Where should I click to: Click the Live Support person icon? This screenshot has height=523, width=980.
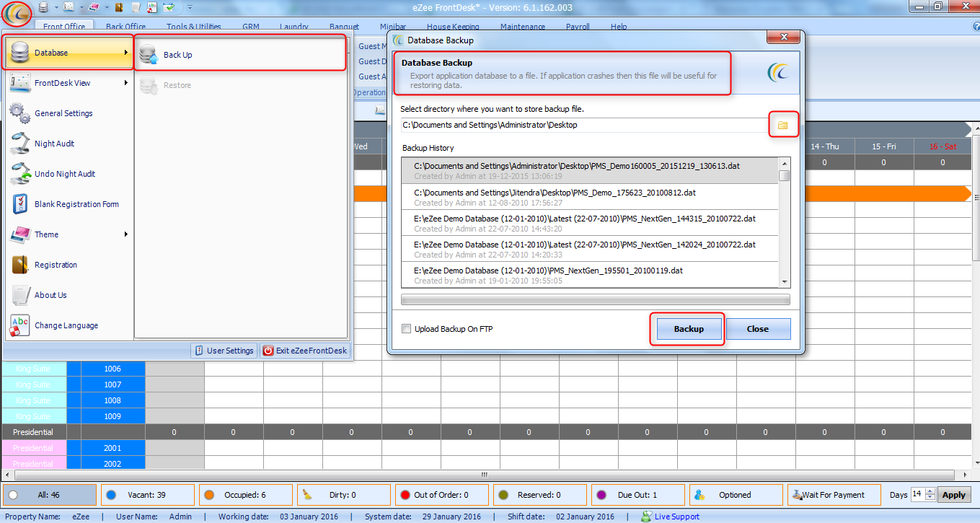pos(646,517)
